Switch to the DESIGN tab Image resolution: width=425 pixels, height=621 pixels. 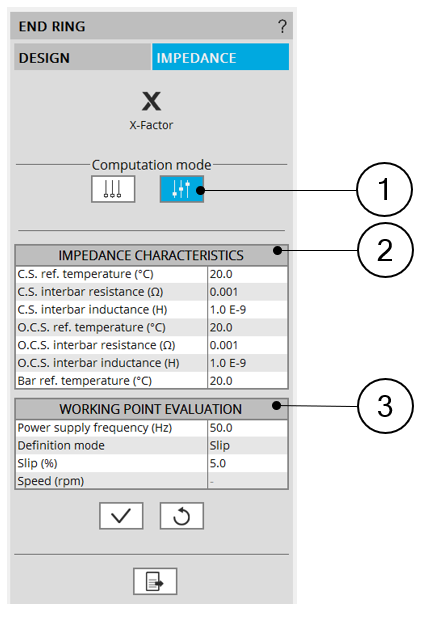pyautogui.click(x=82, y=58)
